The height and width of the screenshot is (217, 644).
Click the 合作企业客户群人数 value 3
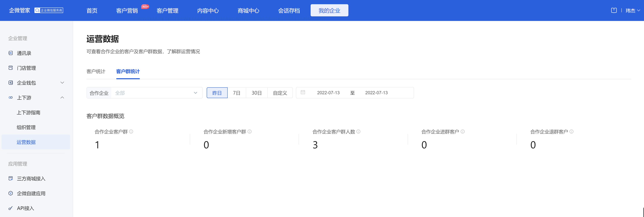tap(315, 145)
